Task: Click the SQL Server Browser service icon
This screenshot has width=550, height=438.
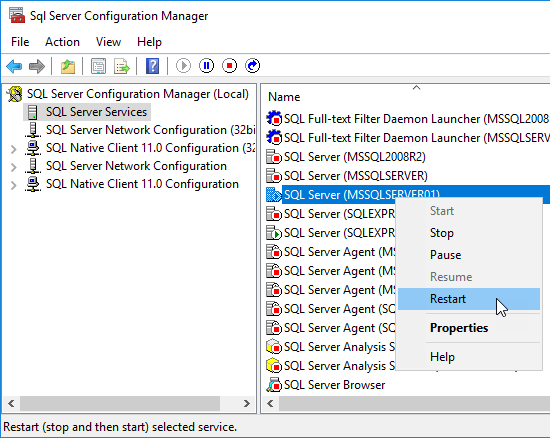Action: [274, 385]
